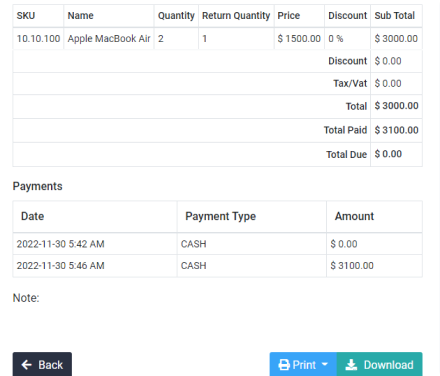Viewport: 440px width, 376px height.
Task: Go back with the Back button
Action: coord(42,364)
